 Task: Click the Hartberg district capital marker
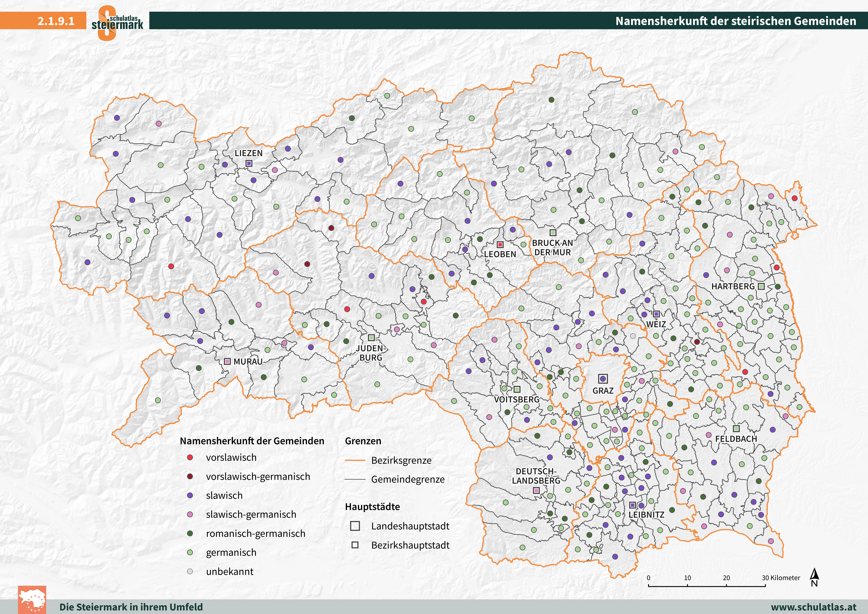tap(761, 286)
